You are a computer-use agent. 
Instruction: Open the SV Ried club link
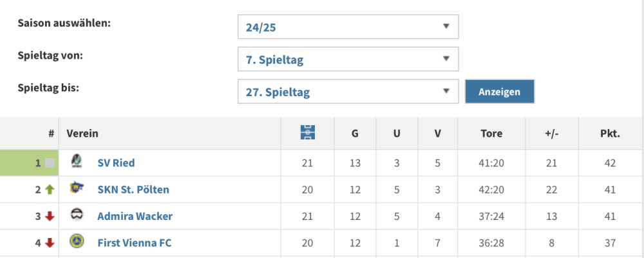coord(116,163)
